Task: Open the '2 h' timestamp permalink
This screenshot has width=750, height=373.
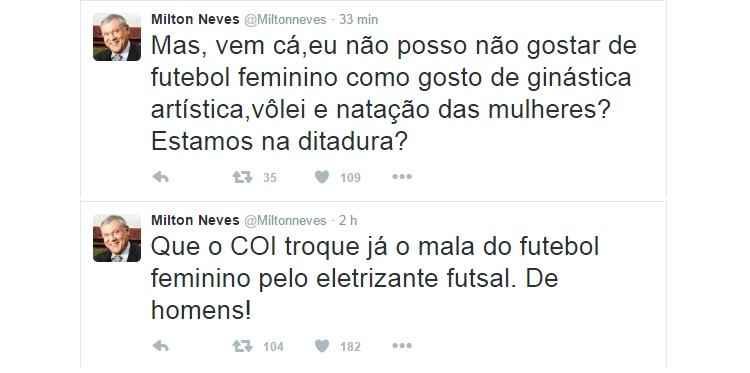Action: 348,220
